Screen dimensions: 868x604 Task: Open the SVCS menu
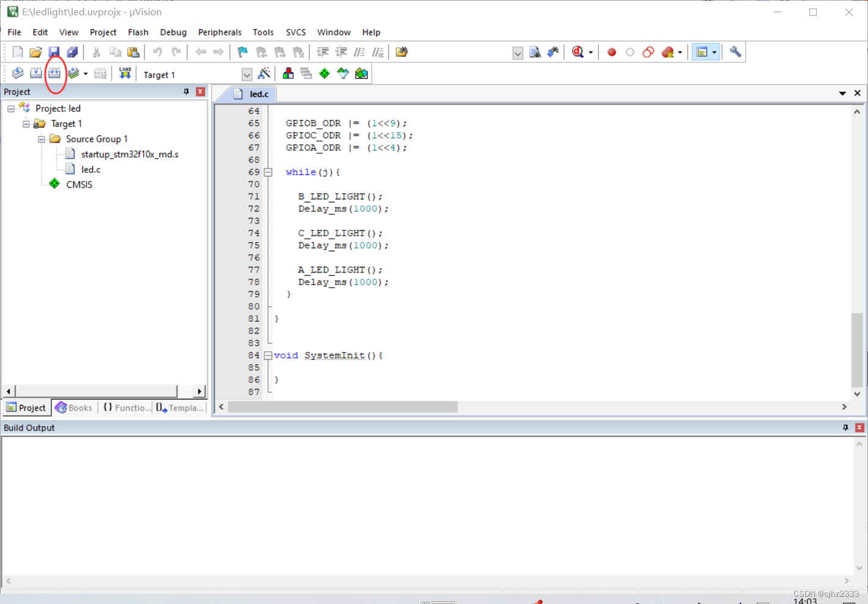(x=296, y=32)
